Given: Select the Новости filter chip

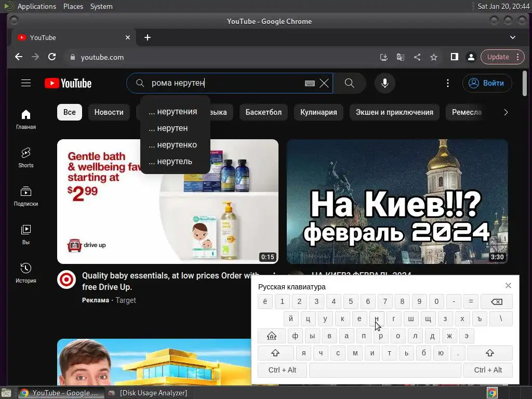Looking at the screenshot, I should click(x=109, y=112).
